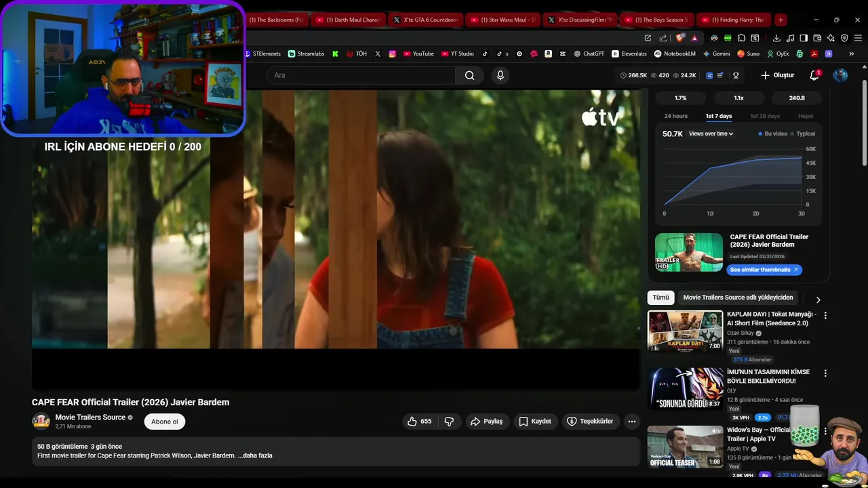
Task: Click the YouTube search magnifier button
Action: pos(469,75)
